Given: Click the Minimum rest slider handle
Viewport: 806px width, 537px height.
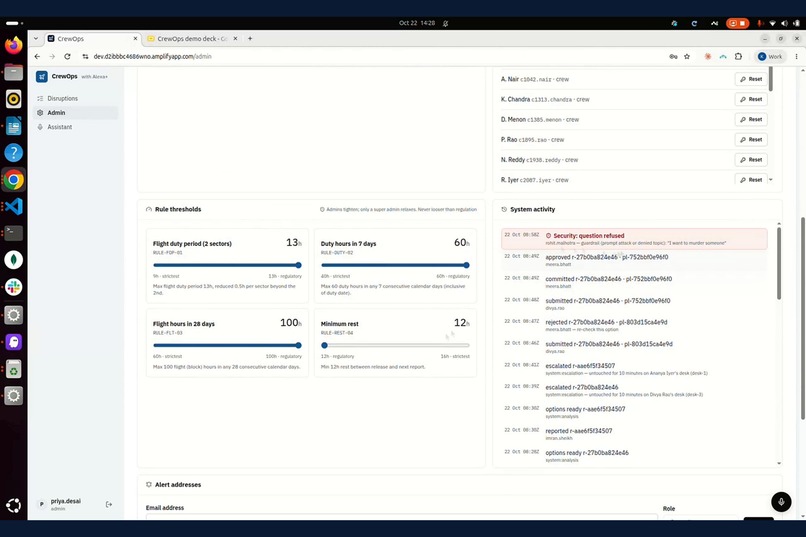Looking at the screenshot, I should tap(324, 345).
